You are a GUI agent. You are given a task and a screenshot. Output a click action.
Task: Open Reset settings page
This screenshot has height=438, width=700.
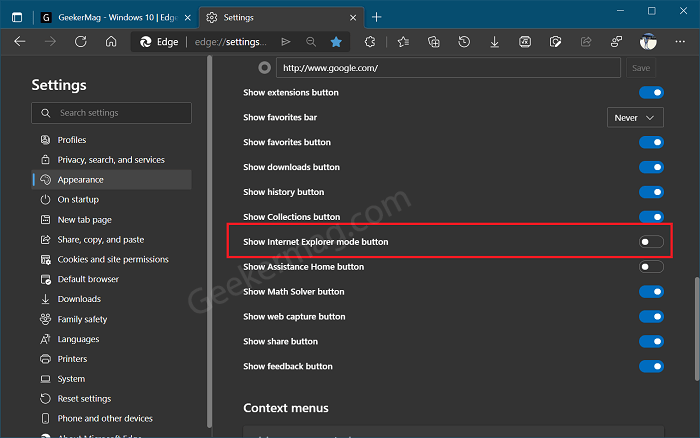(112, 399)
